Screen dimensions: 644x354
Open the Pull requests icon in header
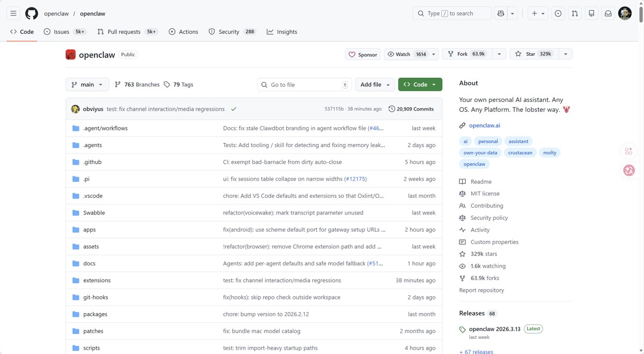click(x=575, y=13)
